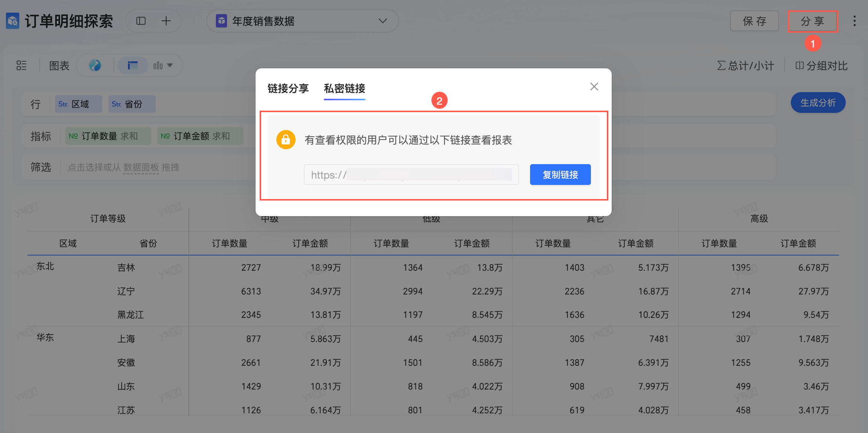Close the share dialog
The image size is (868, 433).
(x=594, y=87)
